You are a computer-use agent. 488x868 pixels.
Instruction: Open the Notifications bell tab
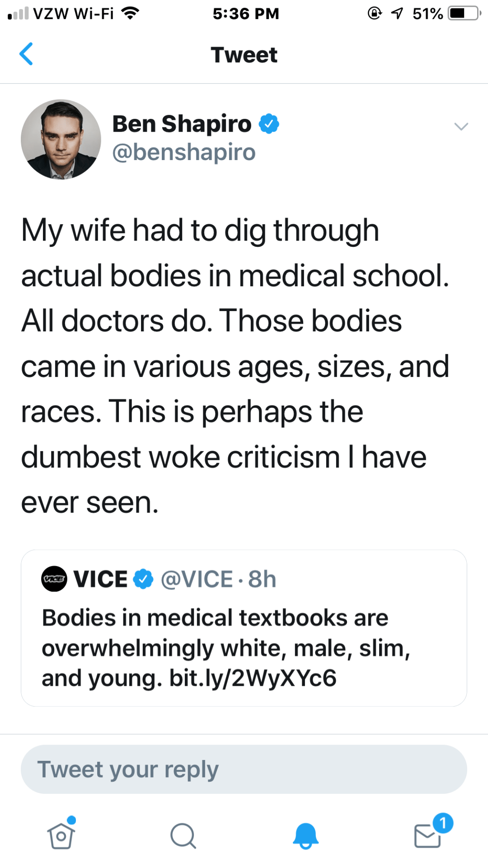click(x=306, y=835)
